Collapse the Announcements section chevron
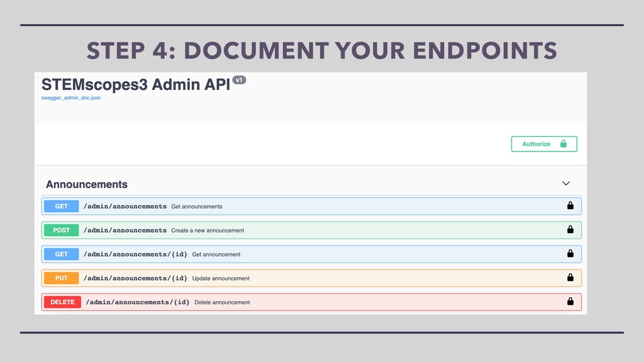Viewport: 644px width, 362px height. [x=566, y=183]
